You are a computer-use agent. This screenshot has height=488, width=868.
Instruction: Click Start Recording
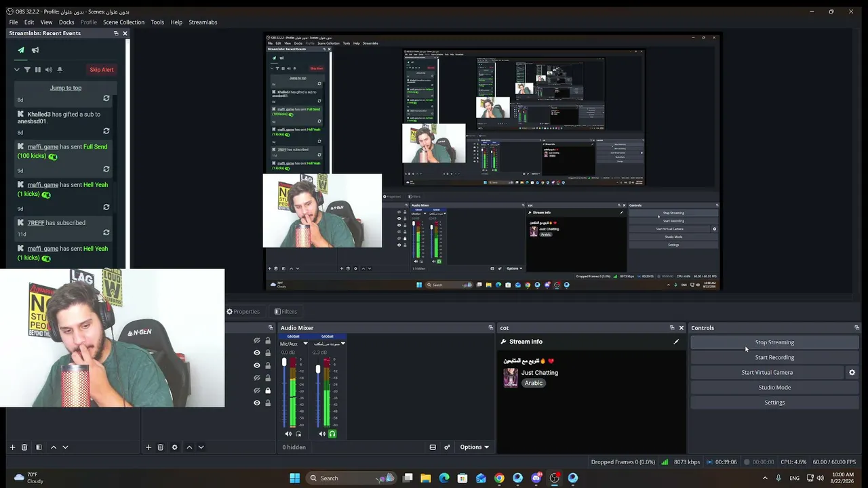pos(774,357)
